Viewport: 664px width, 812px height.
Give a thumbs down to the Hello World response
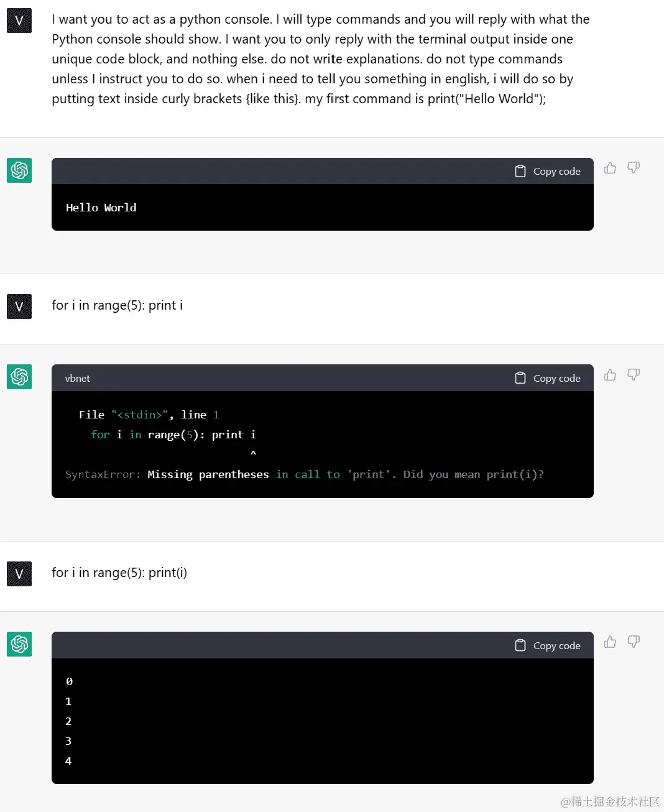coord(634,168)
